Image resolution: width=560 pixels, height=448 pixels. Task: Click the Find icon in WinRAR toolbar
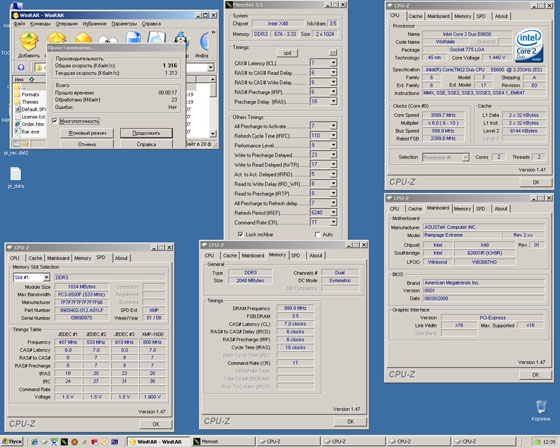[157, 38]
